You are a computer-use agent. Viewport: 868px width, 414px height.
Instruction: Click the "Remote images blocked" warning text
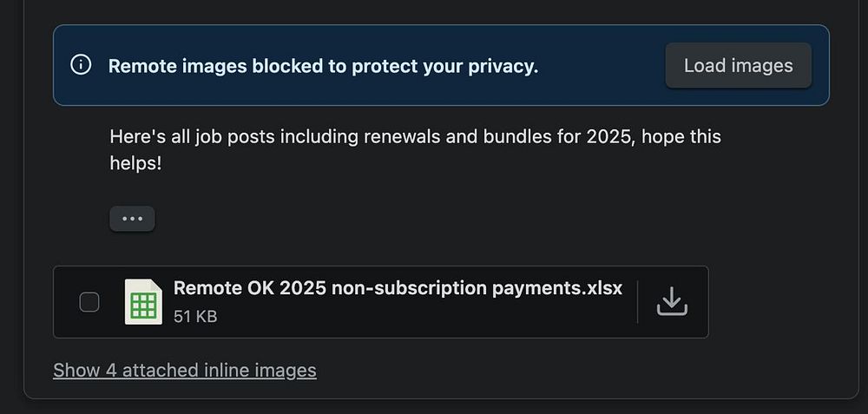click(x=323, y=66)
